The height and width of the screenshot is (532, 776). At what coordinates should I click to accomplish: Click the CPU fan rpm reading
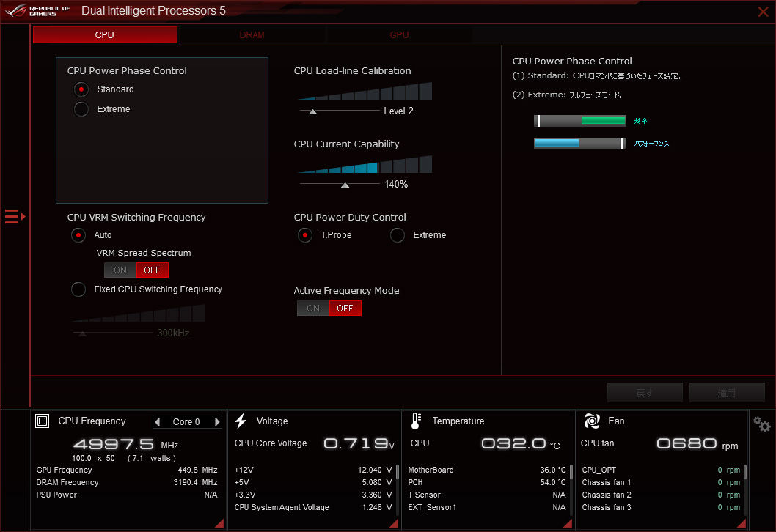[x=698, y=444]
